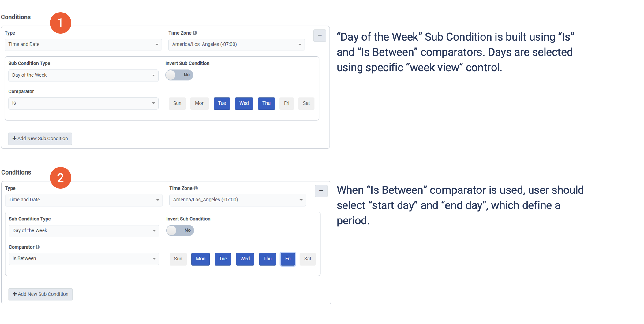This screenshot has height=324, width=644.
Task: Collapse second condition with minus button
Action: coord(321,191)
